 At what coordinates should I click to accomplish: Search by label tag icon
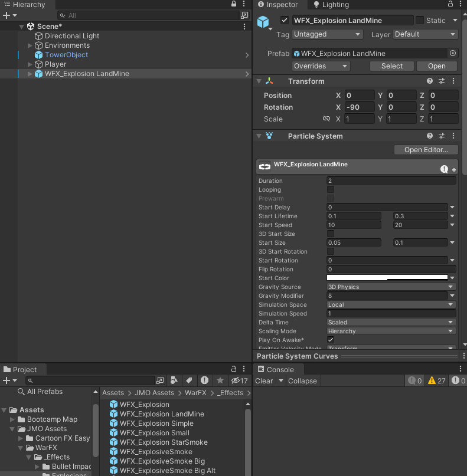coord(189,380)
